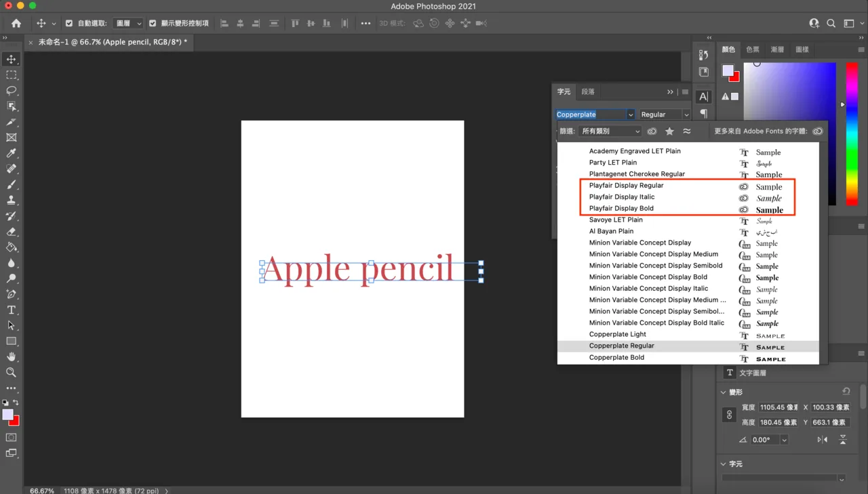Open the Regular font style dropdown
868x494 pixels.
click(x=665, y=115)
